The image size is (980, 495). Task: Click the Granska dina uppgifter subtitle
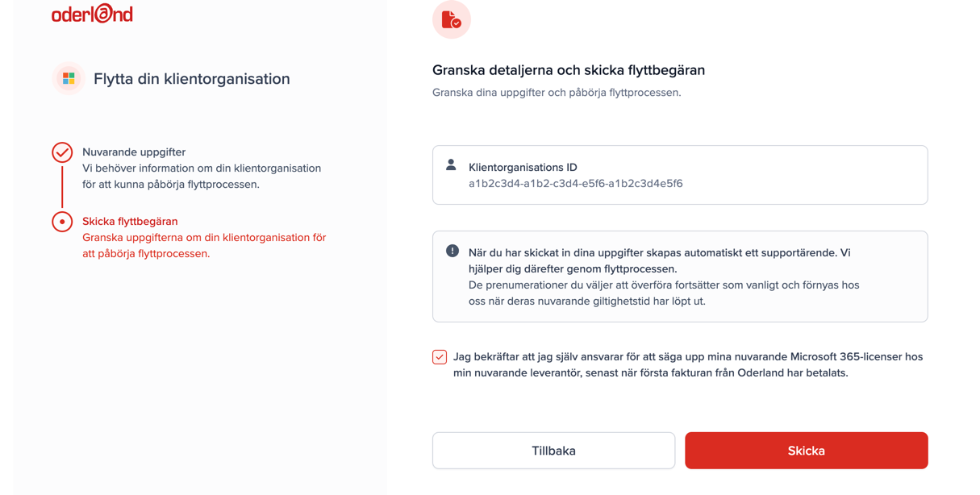coord(557,93)
